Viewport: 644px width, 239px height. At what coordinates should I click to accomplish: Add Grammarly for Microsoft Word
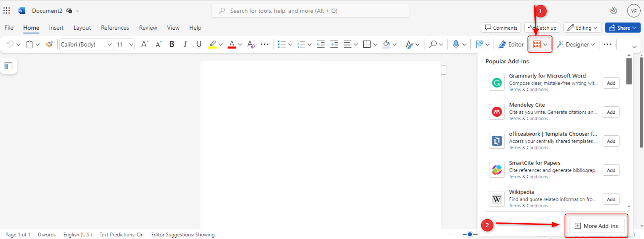pos(611,83)
